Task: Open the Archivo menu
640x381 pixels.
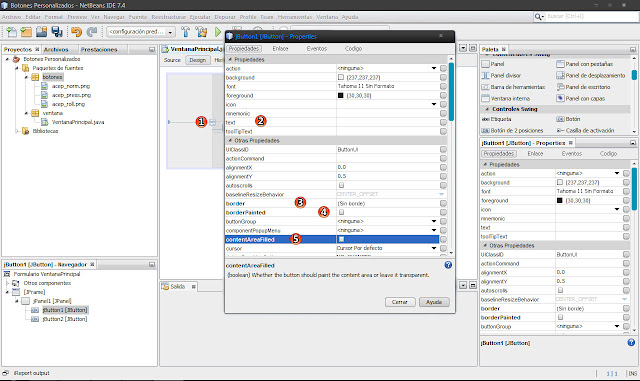Action: [x=11, y=17]
